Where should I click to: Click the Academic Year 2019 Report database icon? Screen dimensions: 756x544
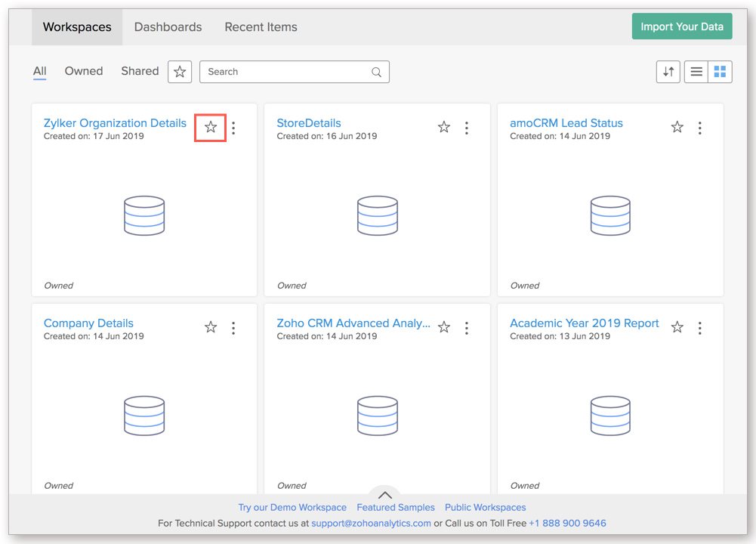610,416
